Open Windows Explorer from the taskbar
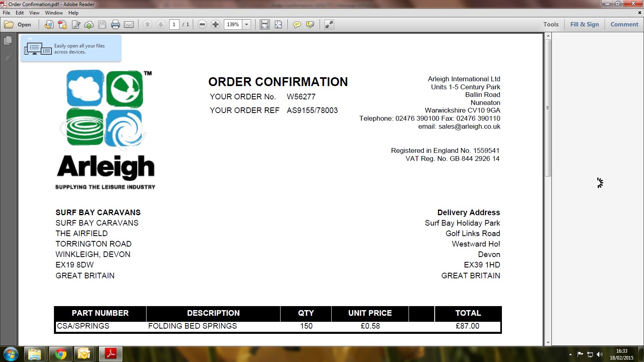 coord(35,354)
